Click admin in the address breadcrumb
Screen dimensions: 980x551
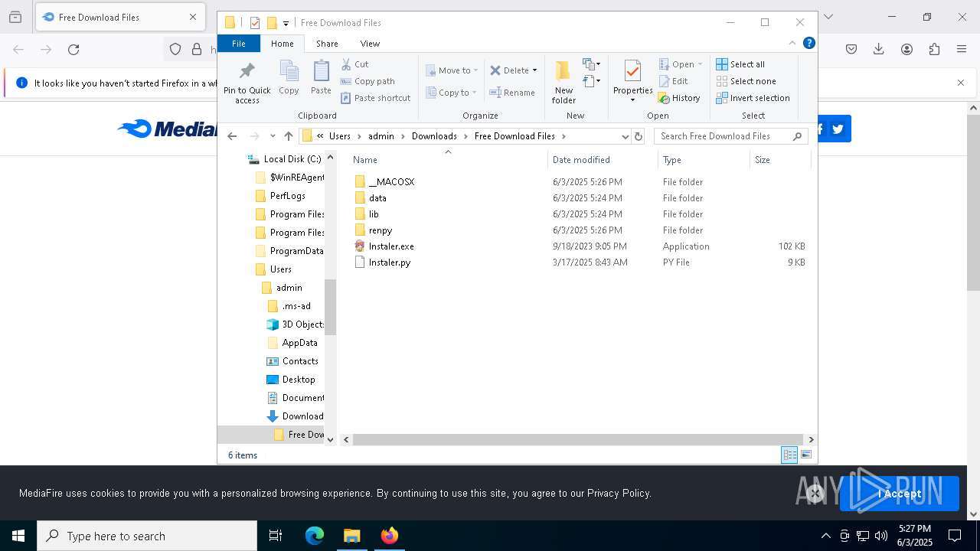click(x=381, y=136)
